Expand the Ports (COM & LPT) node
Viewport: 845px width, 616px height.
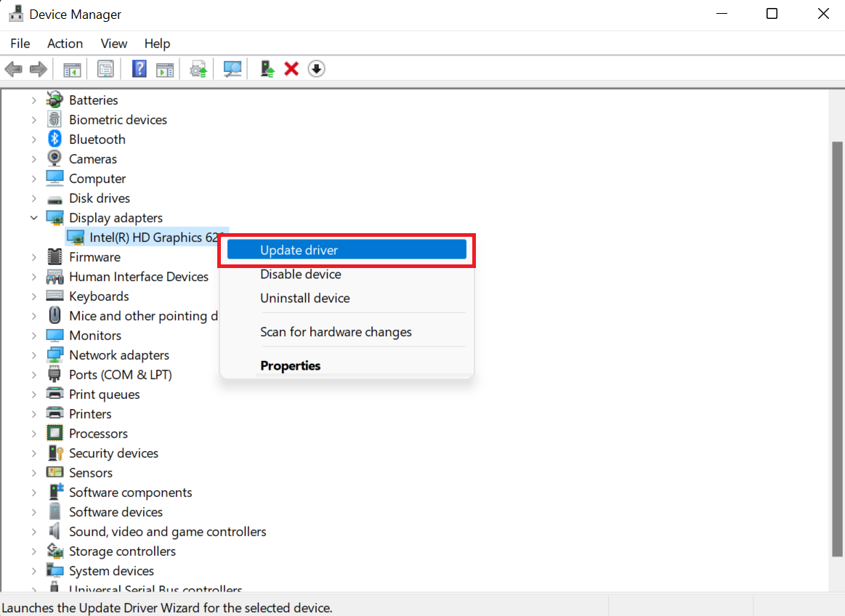click(x=34, y=375)
